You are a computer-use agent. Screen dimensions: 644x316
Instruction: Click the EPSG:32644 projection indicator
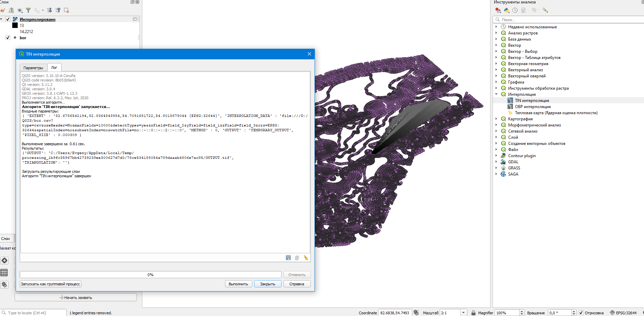(623, 313)
